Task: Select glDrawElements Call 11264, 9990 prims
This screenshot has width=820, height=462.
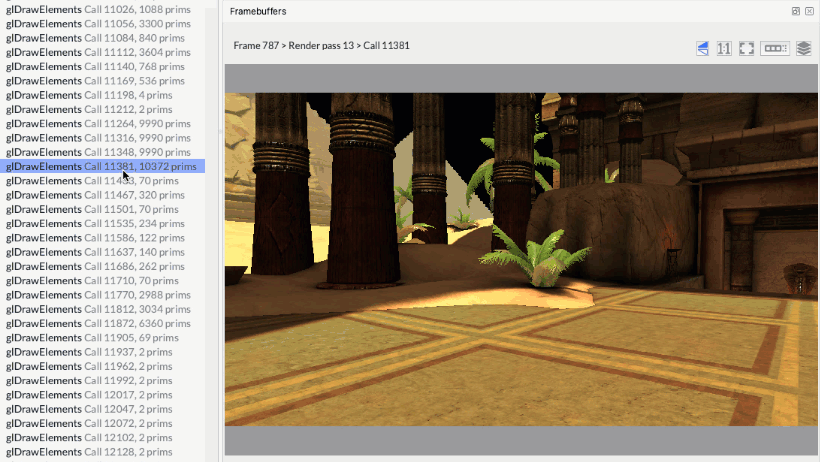Action: click(x=98, y=123)
